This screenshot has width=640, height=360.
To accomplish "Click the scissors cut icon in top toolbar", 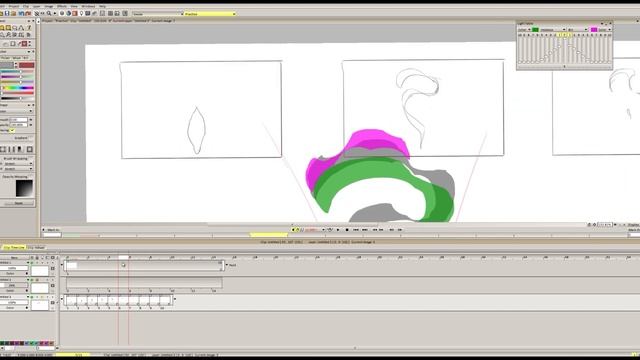I will point(37,13).
